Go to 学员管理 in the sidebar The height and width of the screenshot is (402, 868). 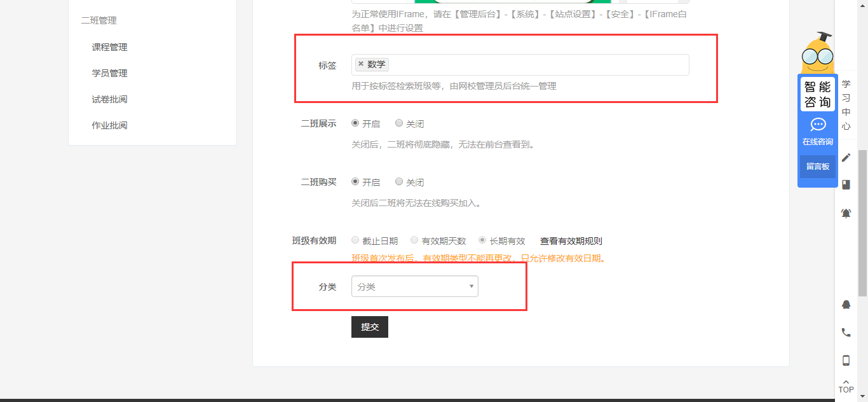109,73
